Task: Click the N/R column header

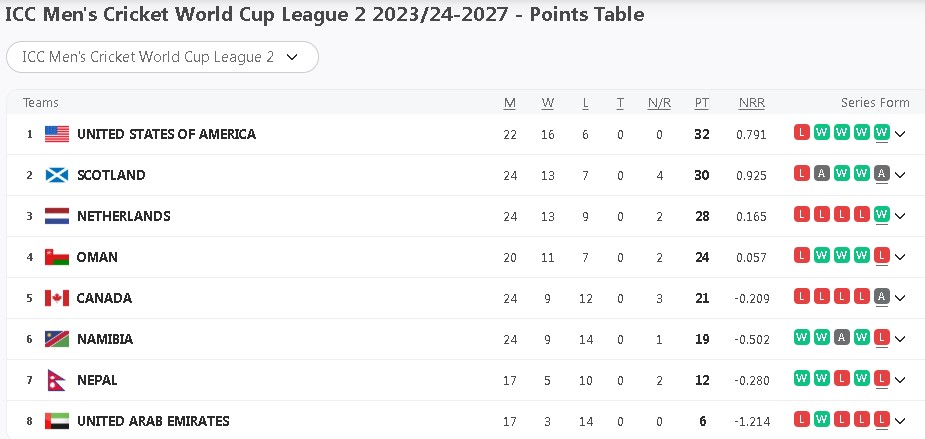Action: pos(659,103)
